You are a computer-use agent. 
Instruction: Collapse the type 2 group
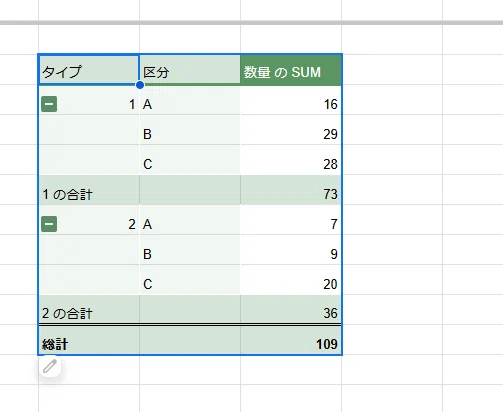[49, 224]
